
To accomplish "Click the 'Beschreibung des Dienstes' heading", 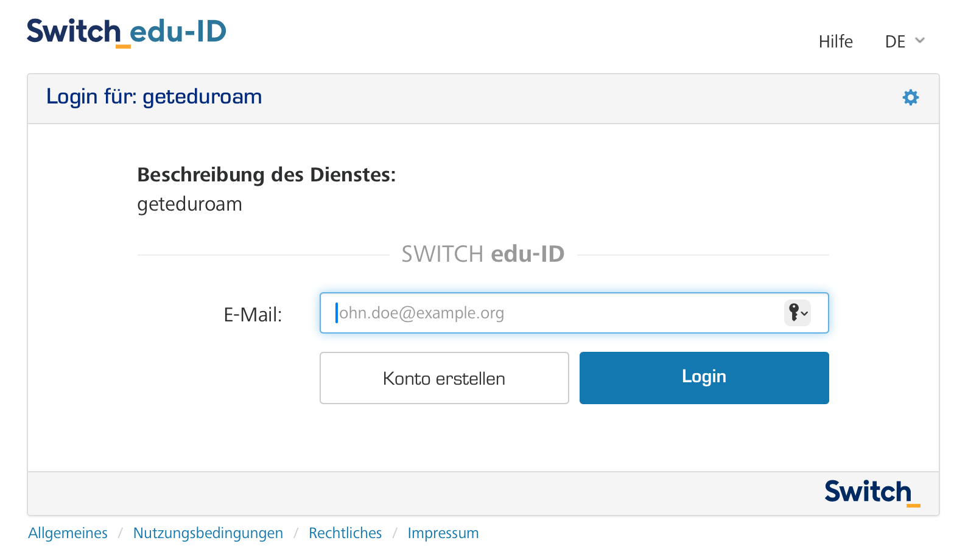I will point(266,175).
